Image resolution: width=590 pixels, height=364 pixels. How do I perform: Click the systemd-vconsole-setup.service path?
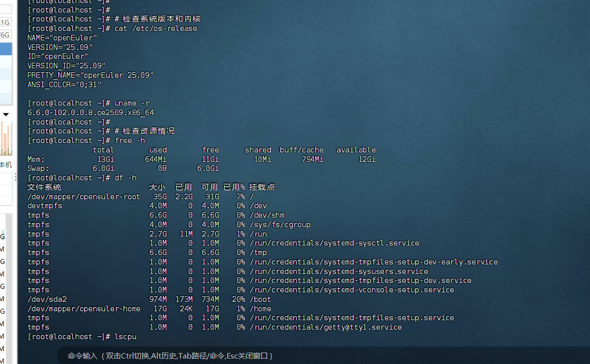pos(352,290)
